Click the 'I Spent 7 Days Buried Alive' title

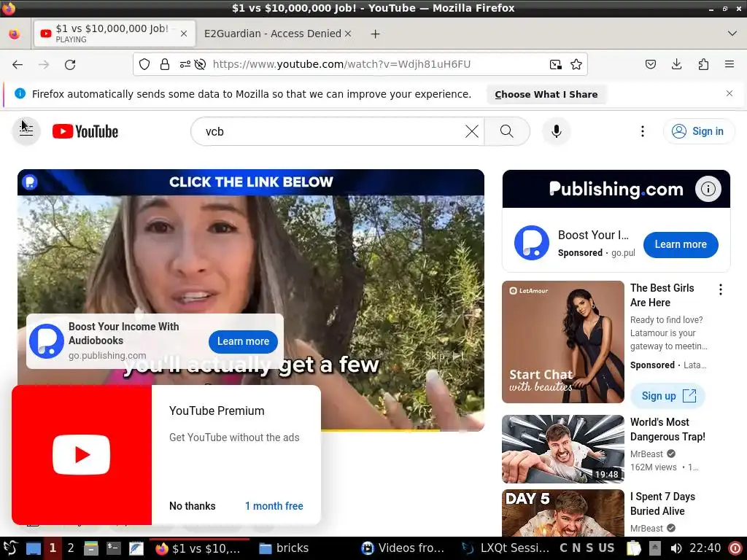point(662,504)
